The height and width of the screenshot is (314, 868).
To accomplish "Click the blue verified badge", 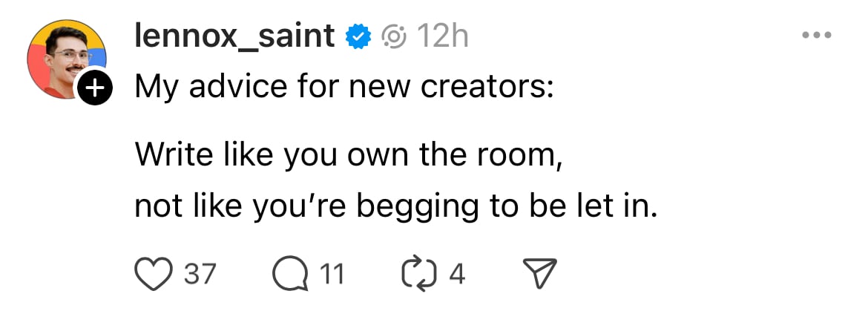I will (x=361, y=36).
